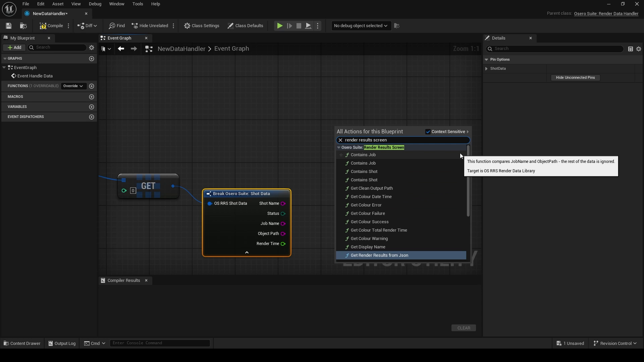Click NewDataHandler breadcrumb

(181, 49)
